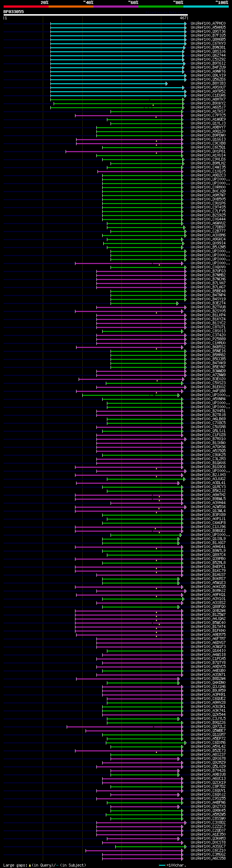Viewport: 232px width, 868px height.
Task: Click on UniRef100_B4FZU9
Action: click(208, 68)
